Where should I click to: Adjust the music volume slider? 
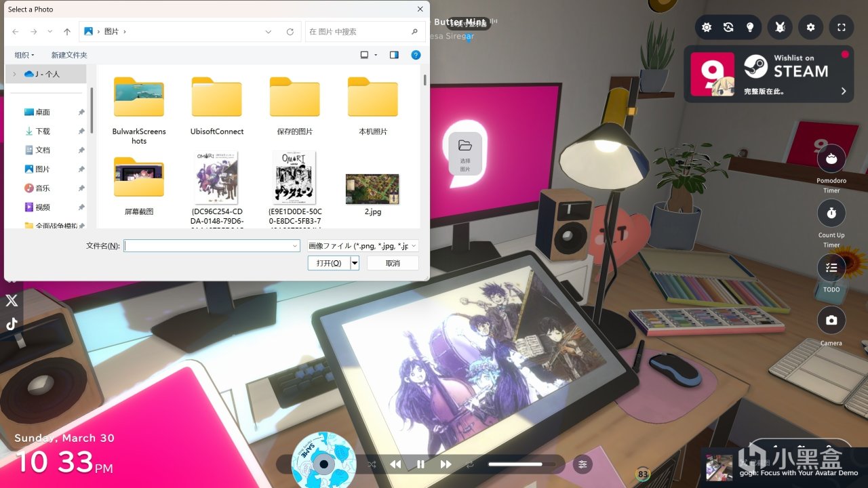522,464
